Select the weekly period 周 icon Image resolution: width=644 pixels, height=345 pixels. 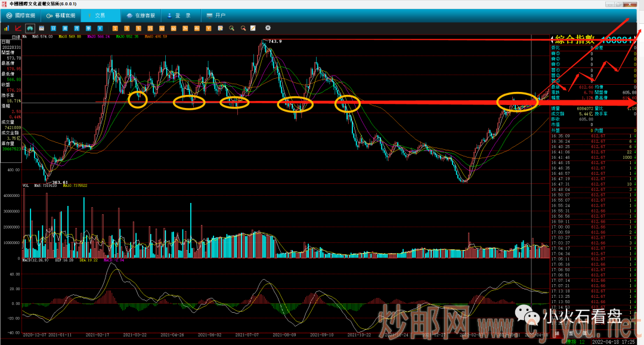coord(65,28)
